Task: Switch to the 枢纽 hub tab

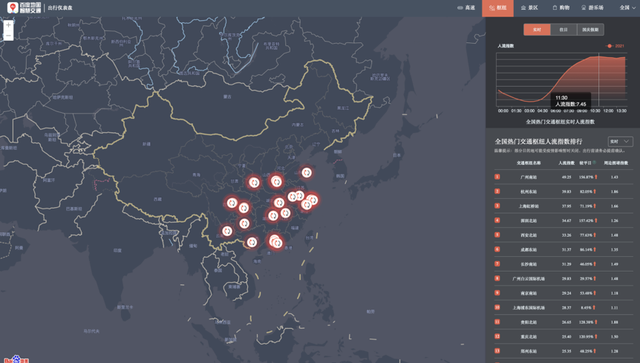Action: (498, 8)
